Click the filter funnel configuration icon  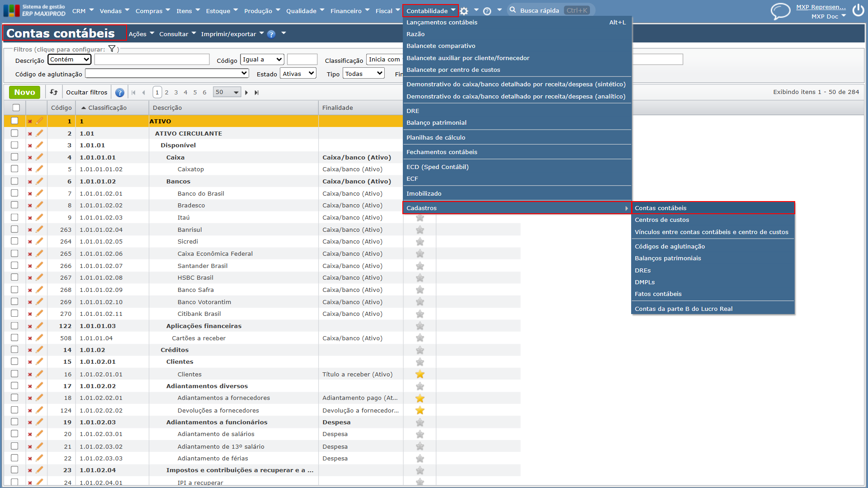112,49
